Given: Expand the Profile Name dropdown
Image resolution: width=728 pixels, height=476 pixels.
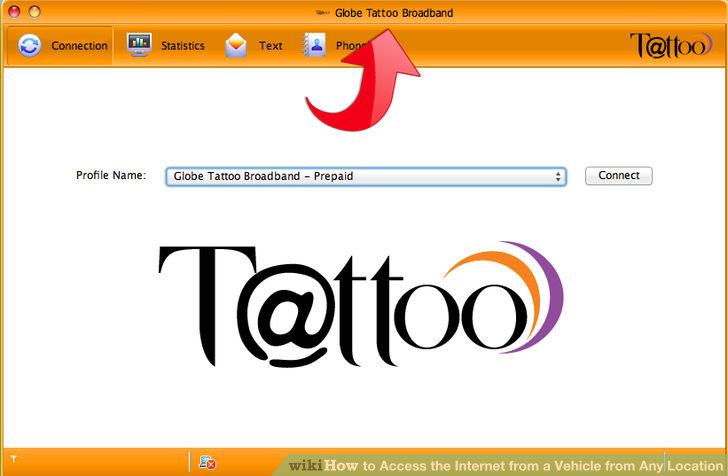Looking at the screenshot, I should [x=366, y=176].
